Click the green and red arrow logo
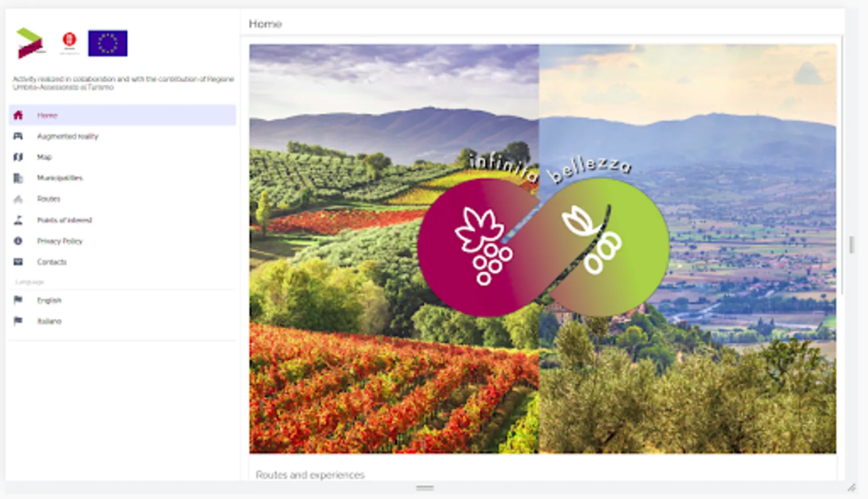The width and height of the screenshot is (868, 499). [30, 43]
